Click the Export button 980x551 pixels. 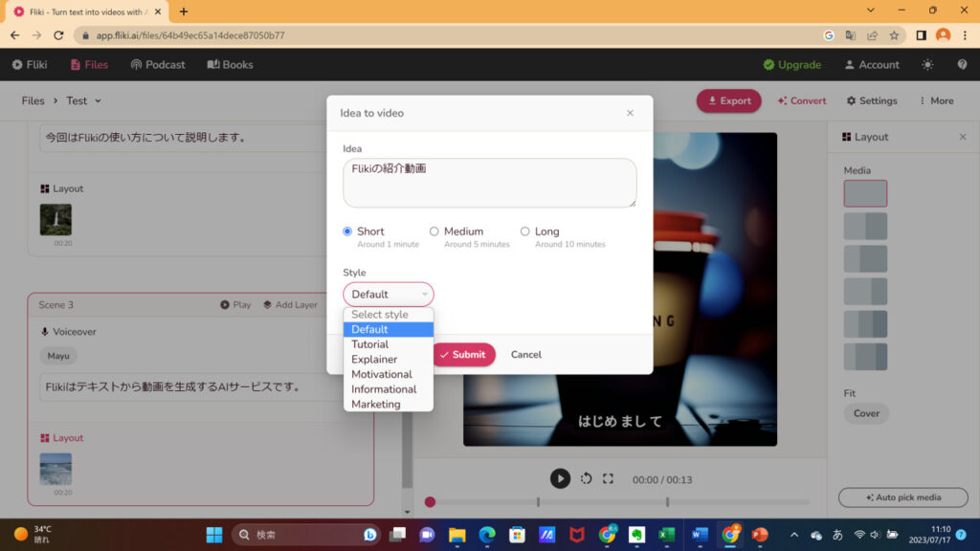pos(728,100)
